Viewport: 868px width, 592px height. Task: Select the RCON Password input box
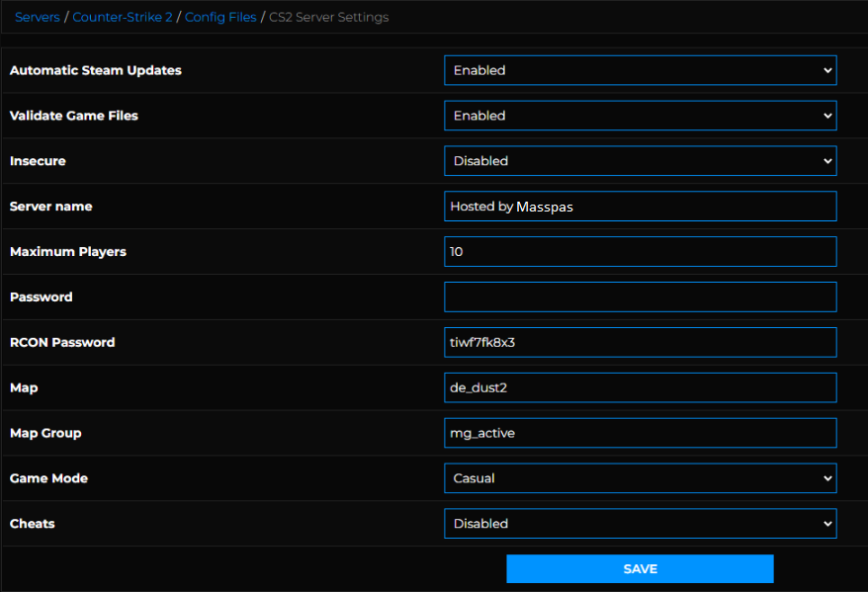click(x=640, y=343)
